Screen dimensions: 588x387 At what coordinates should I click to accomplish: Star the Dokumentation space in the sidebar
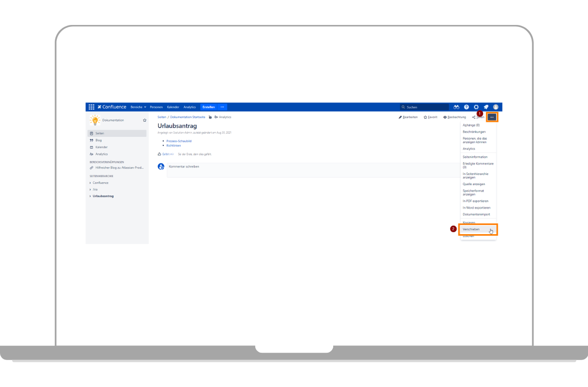pos(145,120)
